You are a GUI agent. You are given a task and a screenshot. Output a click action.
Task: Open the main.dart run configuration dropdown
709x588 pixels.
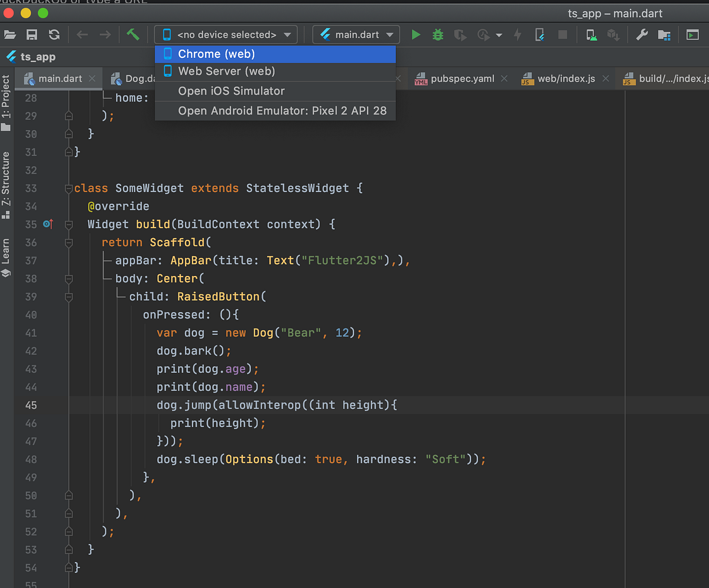pos(356,35)
